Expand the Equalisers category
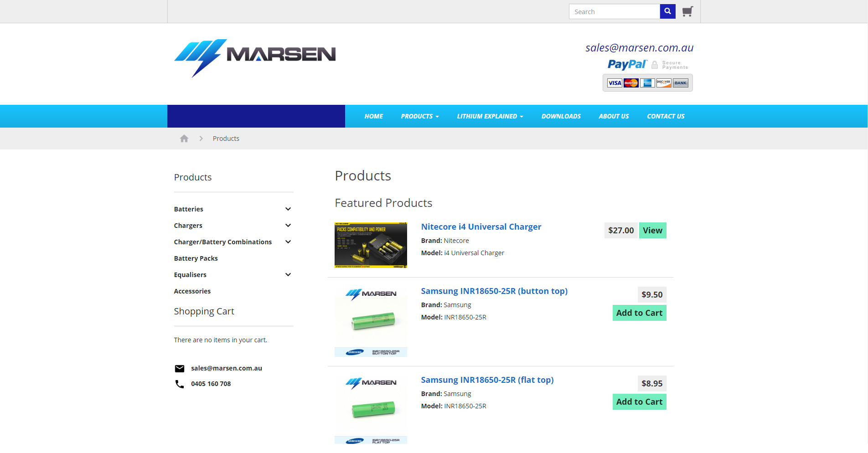 288,274
